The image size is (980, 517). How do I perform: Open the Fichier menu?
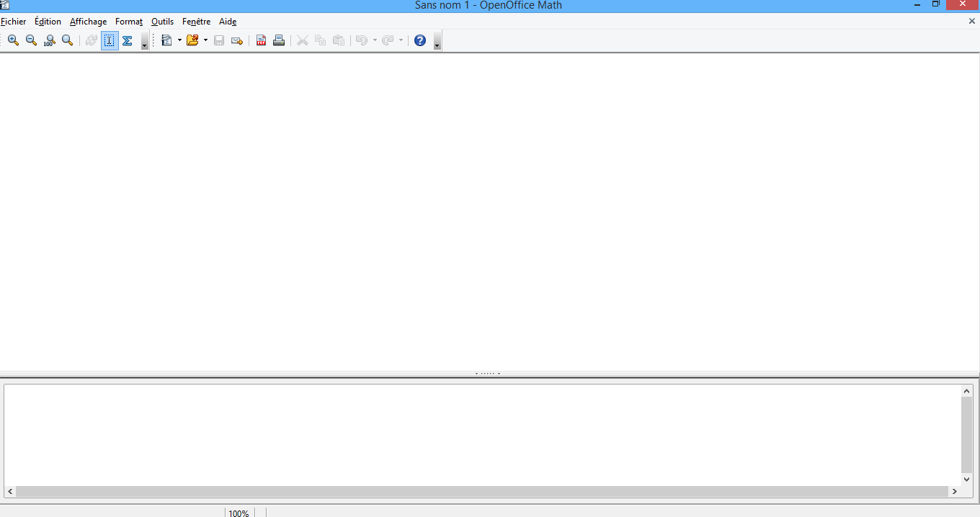14,22
